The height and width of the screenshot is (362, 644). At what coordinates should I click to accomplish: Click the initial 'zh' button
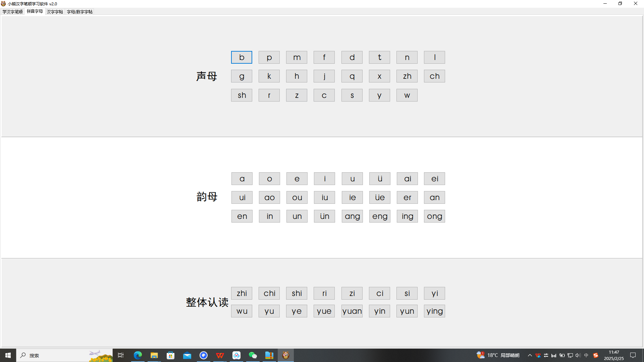click(x=407, y=76)
